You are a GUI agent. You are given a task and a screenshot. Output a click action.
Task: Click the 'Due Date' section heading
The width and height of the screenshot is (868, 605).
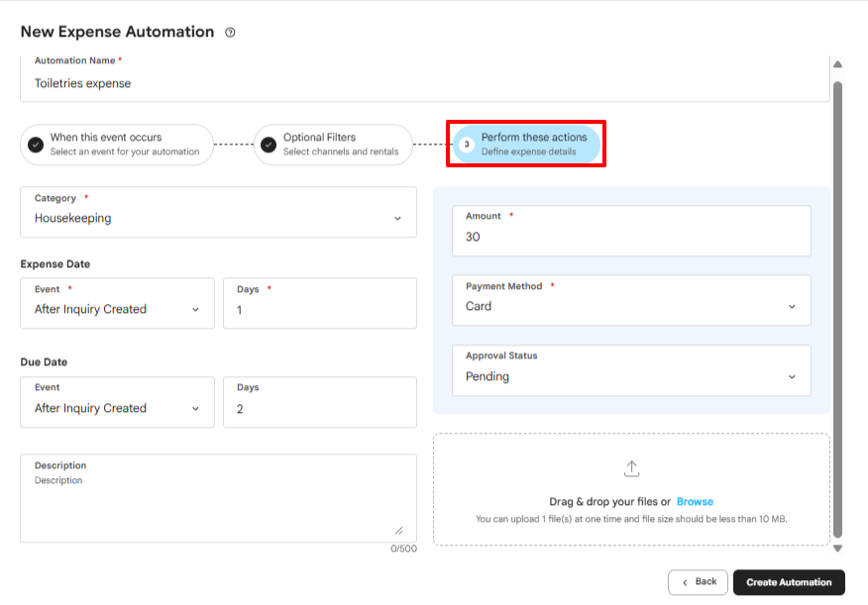44,362
